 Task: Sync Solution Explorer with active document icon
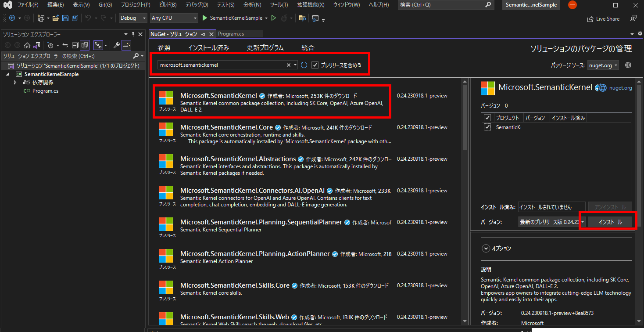click(65, 45)
